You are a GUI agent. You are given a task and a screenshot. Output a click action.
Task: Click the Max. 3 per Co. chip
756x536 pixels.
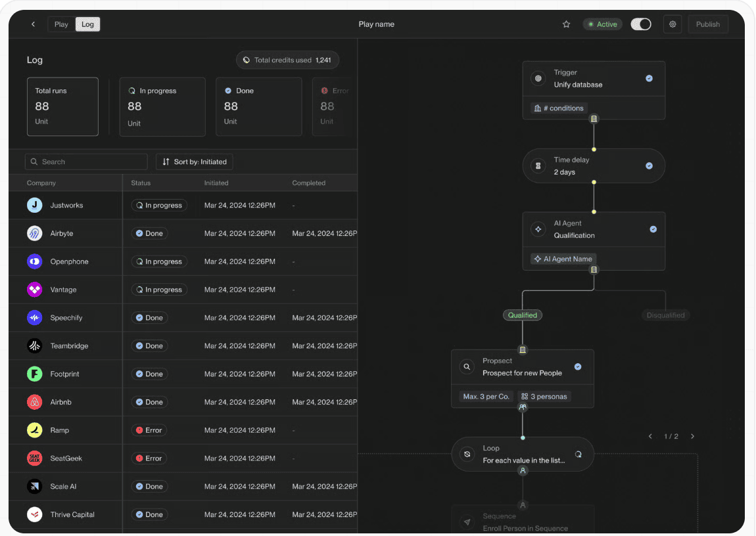pos(486,396)
